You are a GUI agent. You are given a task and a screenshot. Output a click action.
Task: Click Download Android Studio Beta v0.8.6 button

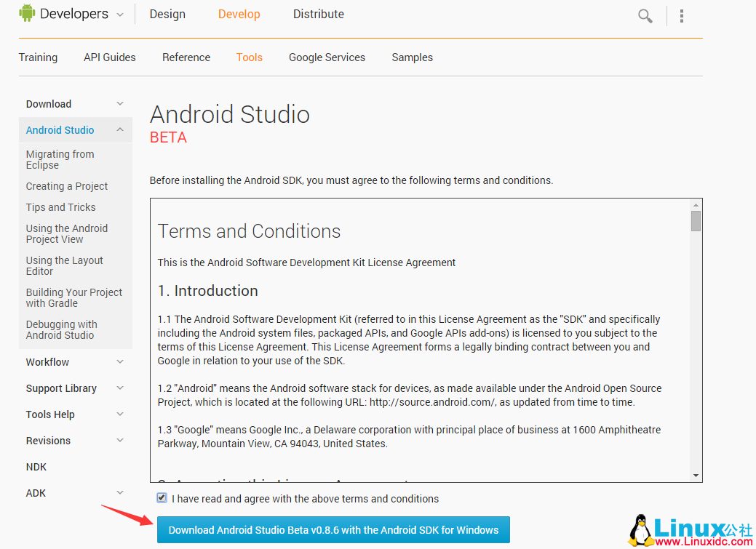click(x=333, y=529)
